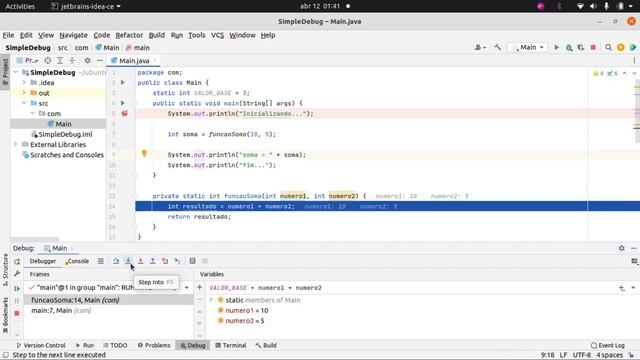The width and height of the screenshot is (640, 360).
Task: Open the Main run configuration dropdown
Action: [x=528, y=48]
